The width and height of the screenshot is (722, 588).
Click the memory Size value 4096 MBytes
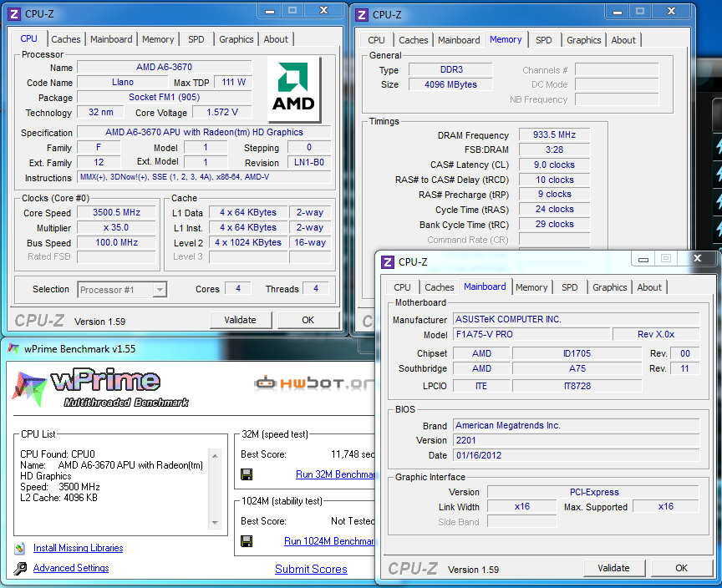point(450,84)
